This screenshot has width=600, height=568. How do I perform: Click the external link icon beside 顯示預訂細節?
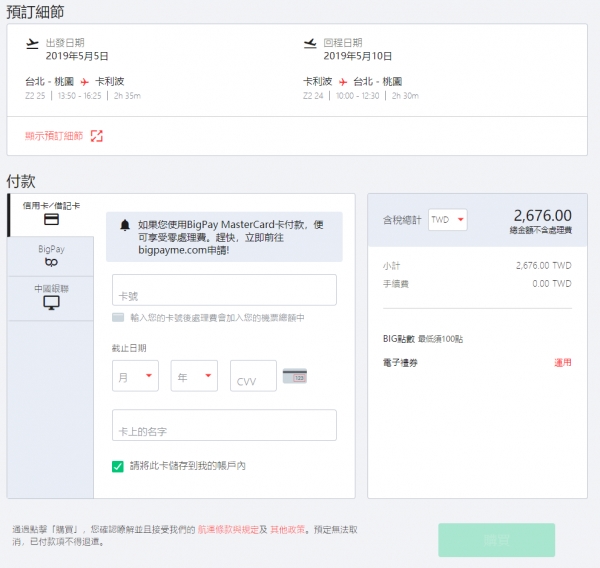97,136
